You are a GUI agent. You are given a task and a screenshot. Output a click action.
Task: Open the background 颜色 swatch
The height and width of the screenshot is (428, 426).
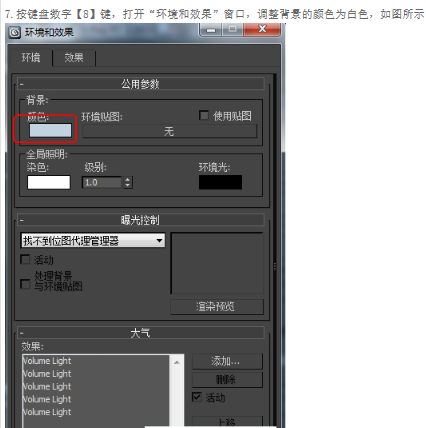click(50, 130)
